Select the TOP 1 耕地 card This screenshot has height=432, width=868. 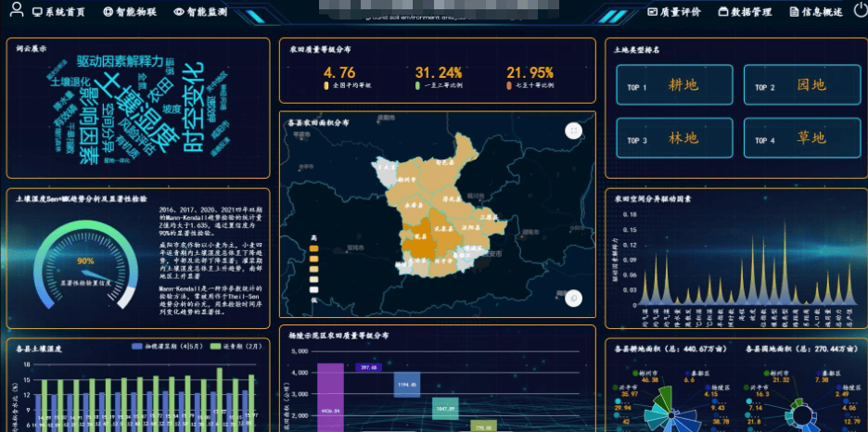click(x=674, y=84)
